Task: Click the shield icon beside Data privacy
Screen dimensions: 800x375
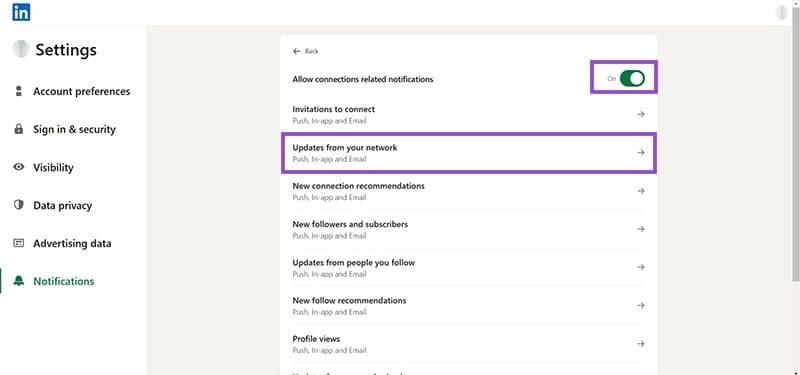Action: 19,205
